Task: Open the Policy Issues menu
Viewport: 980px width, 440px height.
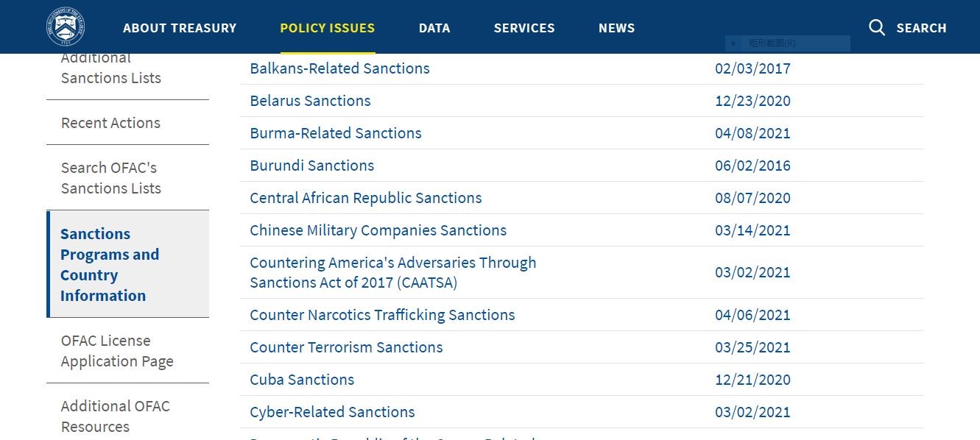Action: (x=328, y=28)
